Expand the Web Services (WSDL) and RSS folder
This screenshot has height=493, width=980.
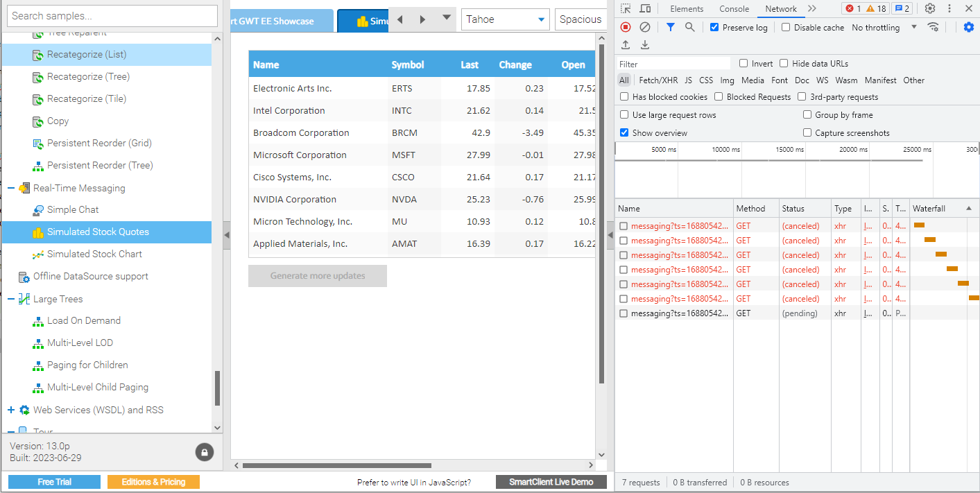point(11,410)
